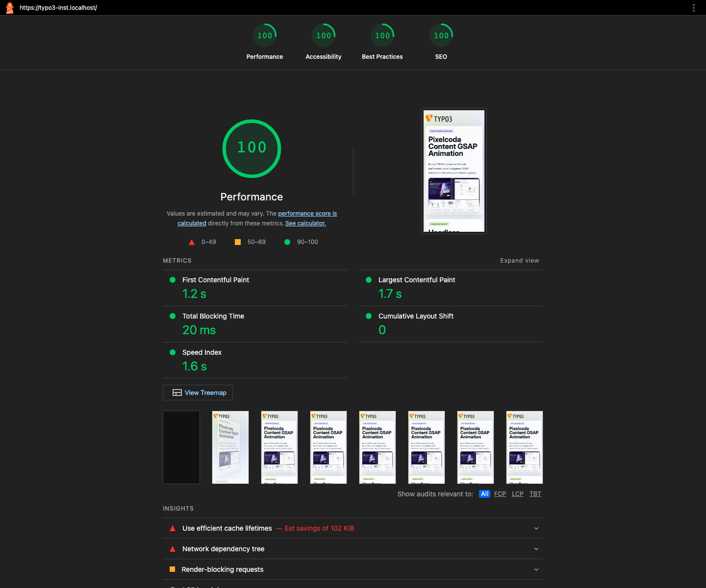Image resolution: width=706 pixels, height=588 pixels.
Task: Select the 'All' audit filter
Action: (x=484, y=494)
